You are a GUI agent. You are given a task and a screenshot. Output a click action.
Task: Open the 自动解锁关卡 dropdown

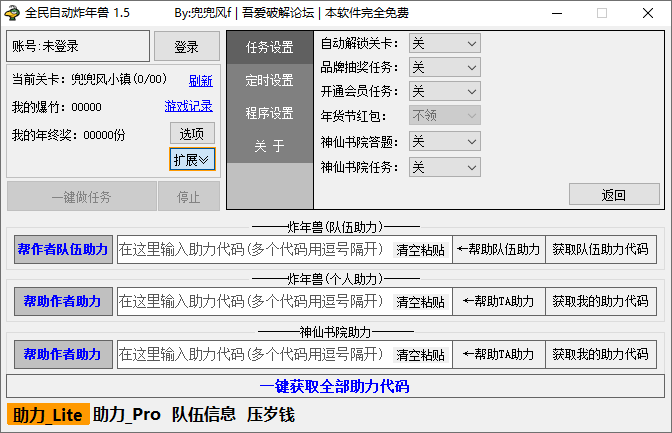(444, 44)
